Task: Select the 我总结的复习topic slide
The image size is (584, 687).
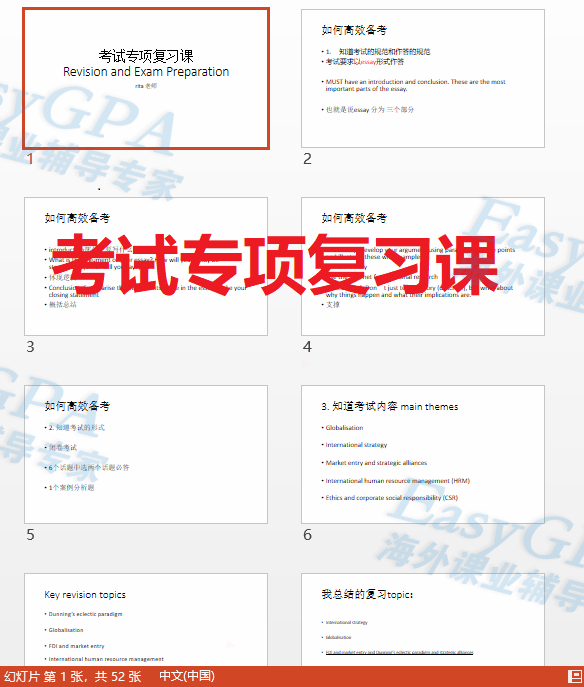Action: tap(423, 620)
